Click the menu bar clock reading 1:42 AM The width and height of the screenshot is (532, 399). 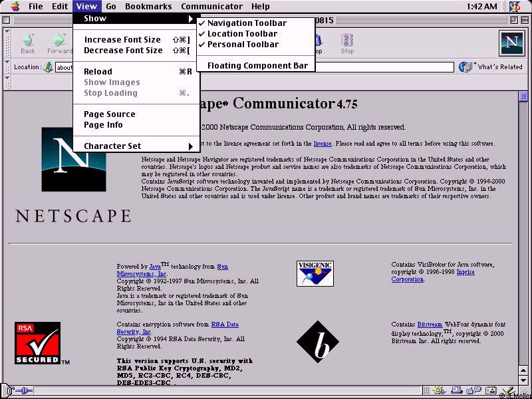point(481,6)
